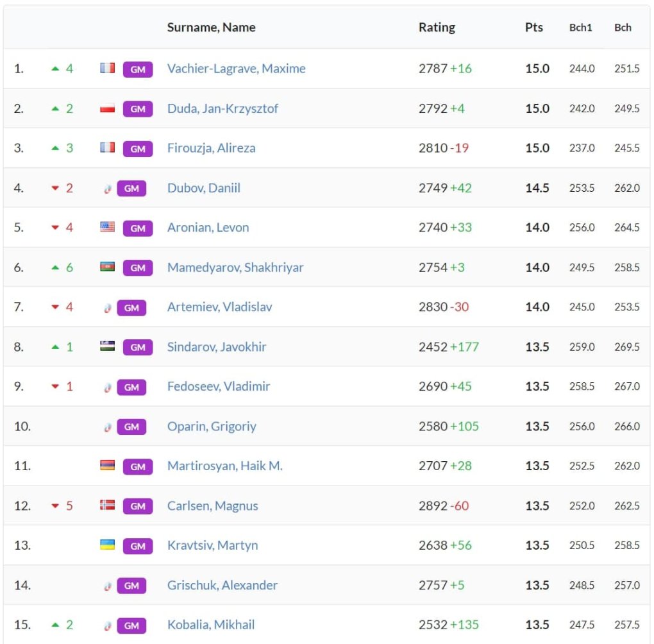The width and height of the screenshot is (654, 644).
Task: Open Carlsen, Magnus player link
Action: (212, 506)
